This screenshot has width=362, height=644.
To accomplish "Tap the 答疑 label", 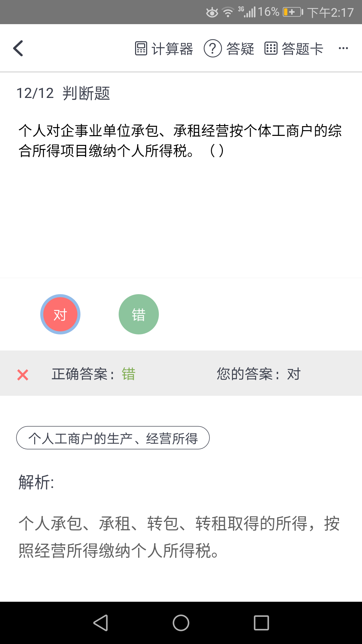I will [240, 49].
